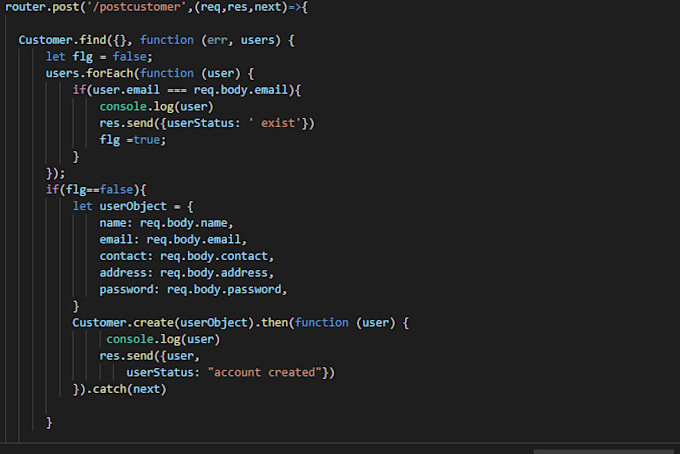Click 'forEach' in the users.forEach line
Viewport: 680px width, 454px height.
[110, 73]
